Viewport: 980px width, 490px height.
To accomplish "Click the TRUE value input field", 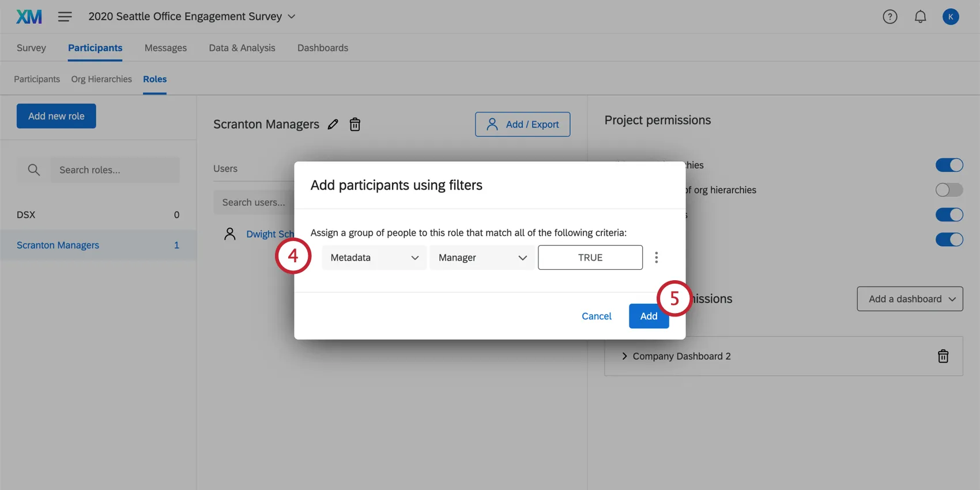I will [x=590, y=258].
